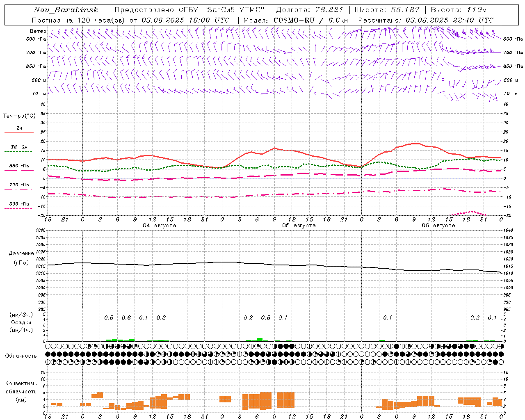Select the text "Предоставлено ФГБУ ЗапСиб УГМС"
Image resolution: width=525 pixels, height=420 pixels.
click(189, 10)
